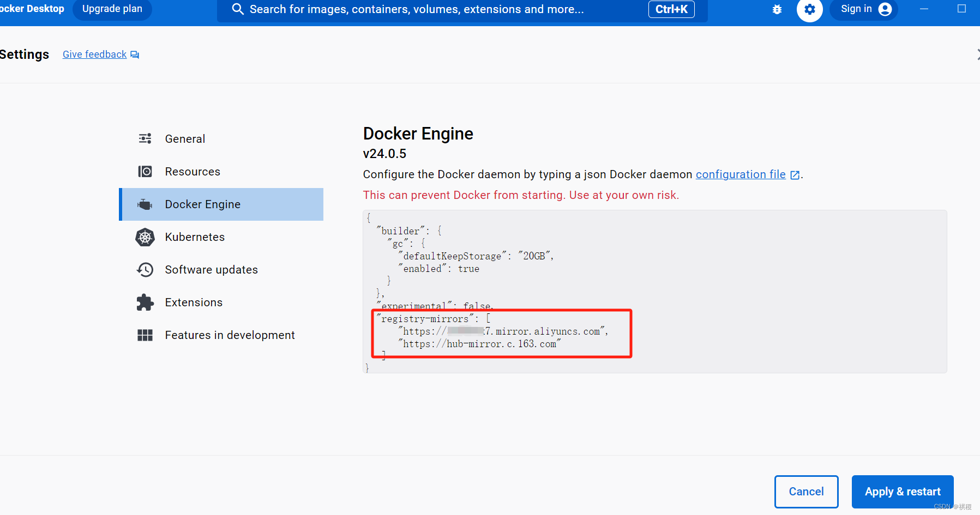Image resolution: width=980 pixels, height=515 pixels.
Task: Click the feedback chat icon
Action: (135, 54)
